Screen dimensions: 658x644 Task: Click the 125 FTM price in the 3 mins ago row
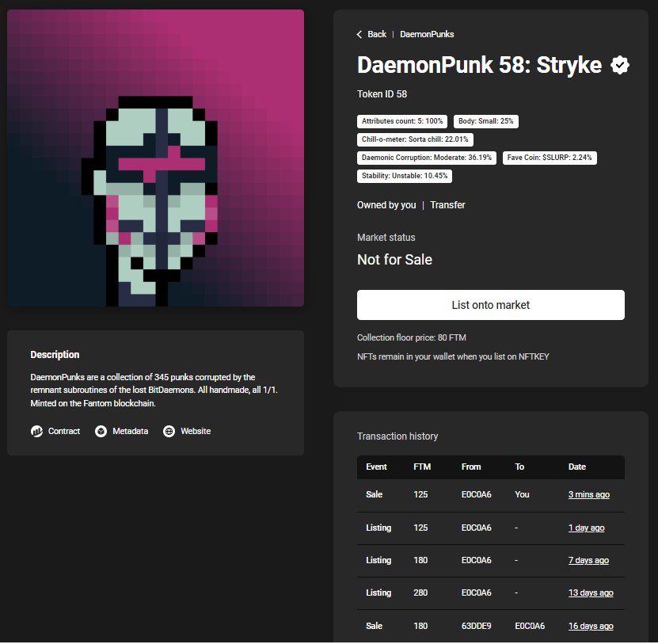click(420, 494)
